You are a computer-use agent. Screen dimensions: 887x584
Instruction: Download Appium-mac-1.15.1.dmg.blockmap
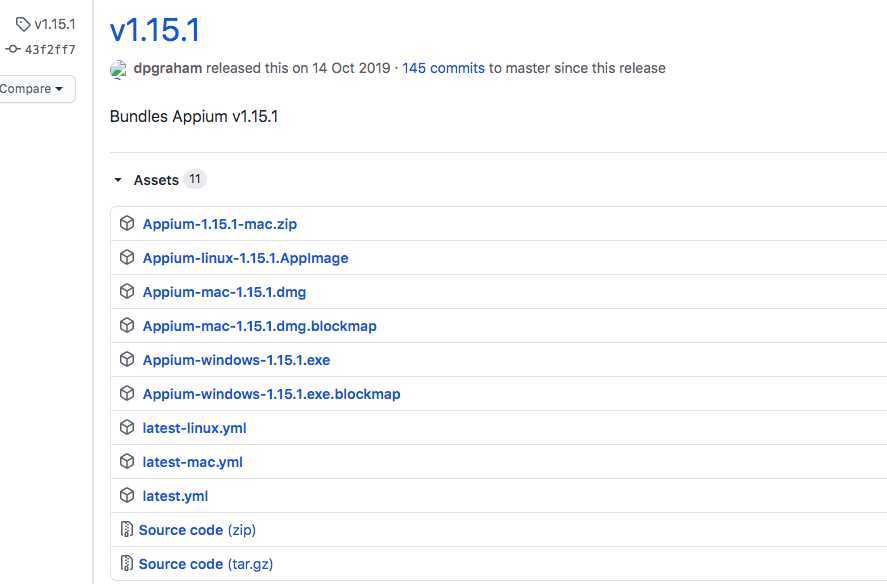[259, 326]
